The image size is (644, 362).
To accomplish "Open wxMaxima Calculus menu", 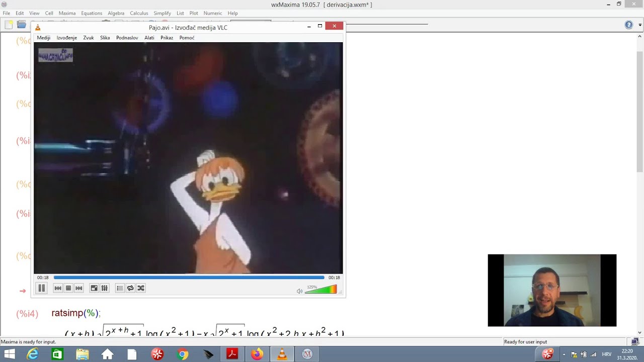I will pos(139,13).
